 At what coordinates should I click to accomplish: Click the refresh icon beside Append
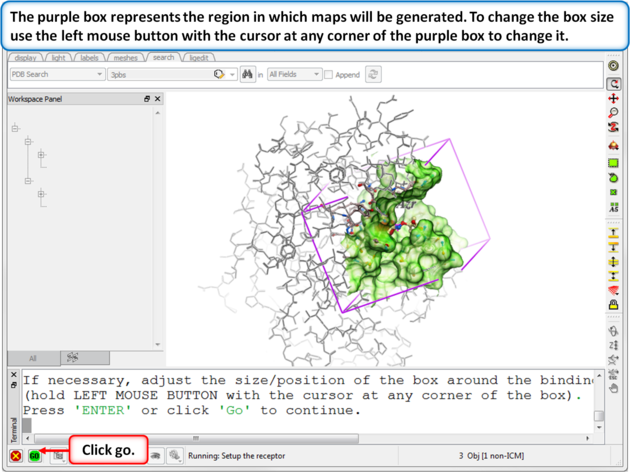(373, 74)
